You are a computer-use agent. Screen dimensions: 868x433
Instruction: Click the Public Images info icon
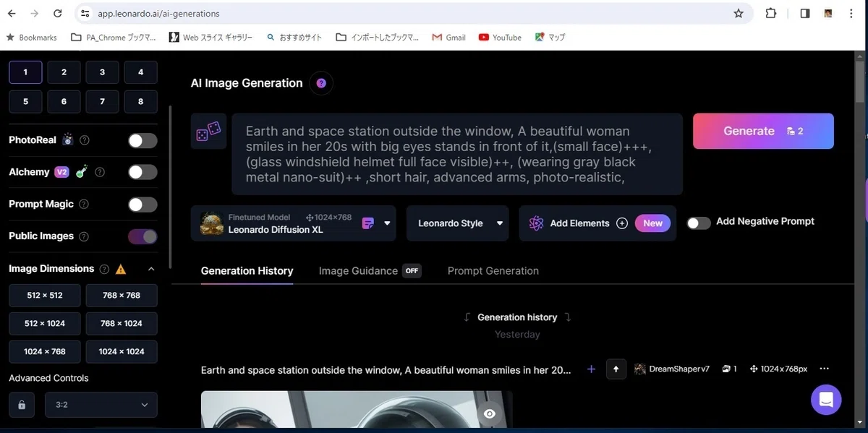pos(84,236)
